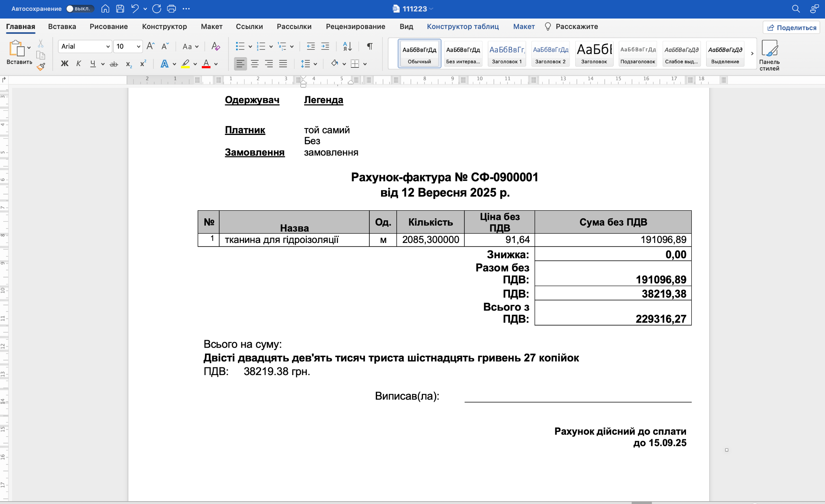Click the document title 111223
Image resolution: width=825 pixels, height=504 pixels.
(415, 9)
